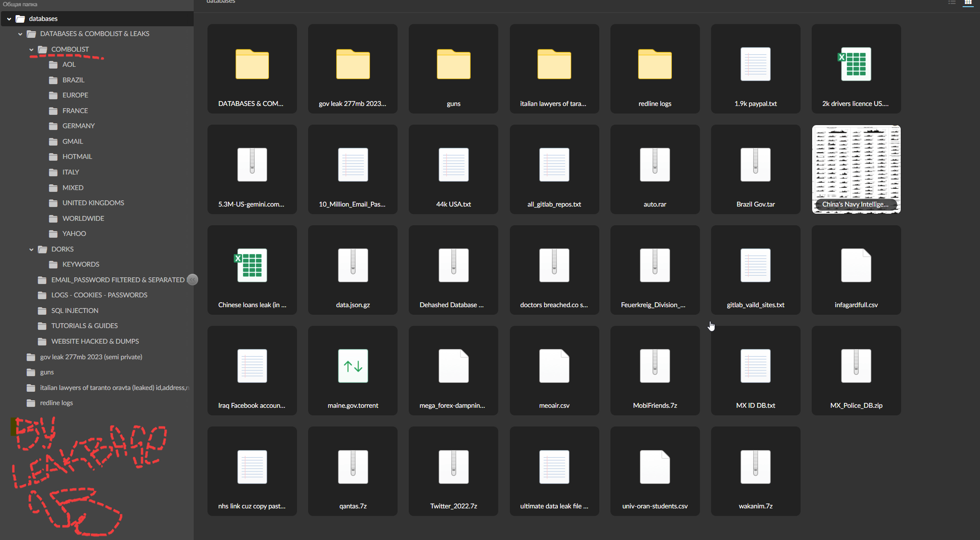Collapse the databases root folder arrow
This screenshot has height=540, width=980.
9,19
